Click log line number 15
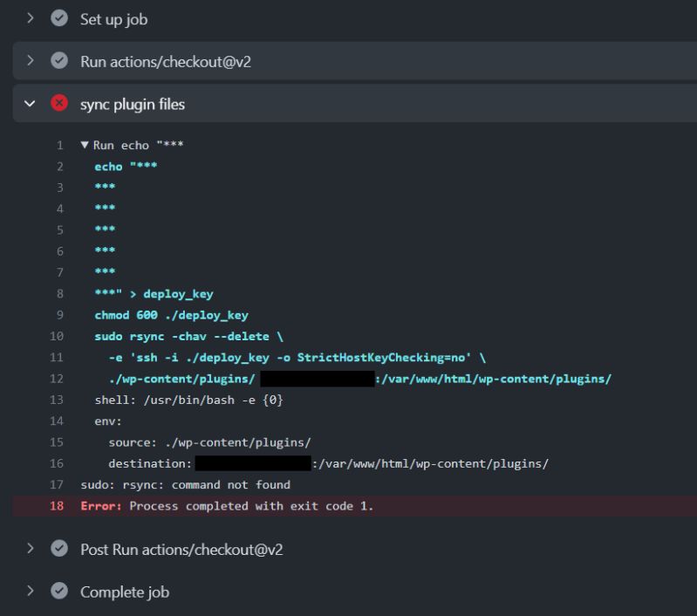Image resolution: width=697 pixels, height=616 pixels. click(57, 442)
